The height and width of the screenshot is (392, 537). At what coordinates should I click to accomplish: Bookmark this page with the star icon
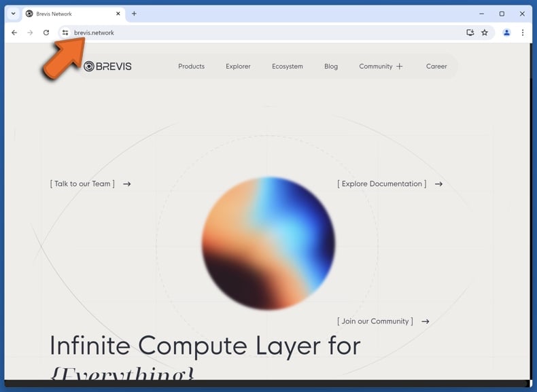pos(485,33)
